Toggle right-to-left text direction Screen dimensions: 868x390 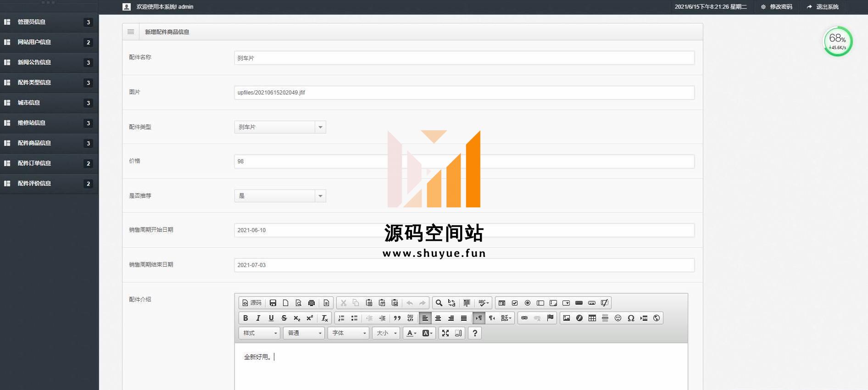[492, 318]
